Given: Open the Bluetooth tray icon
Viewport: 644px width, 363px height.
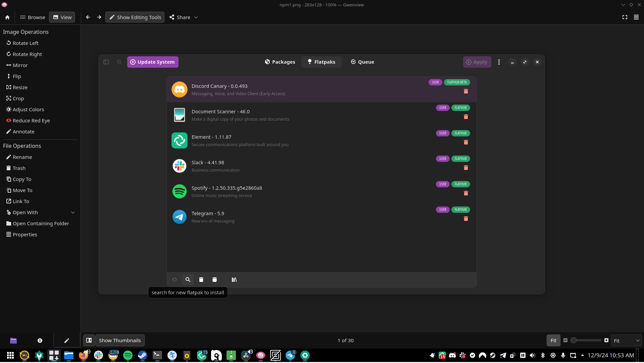Looking at the screenshot, I should 543,356.
